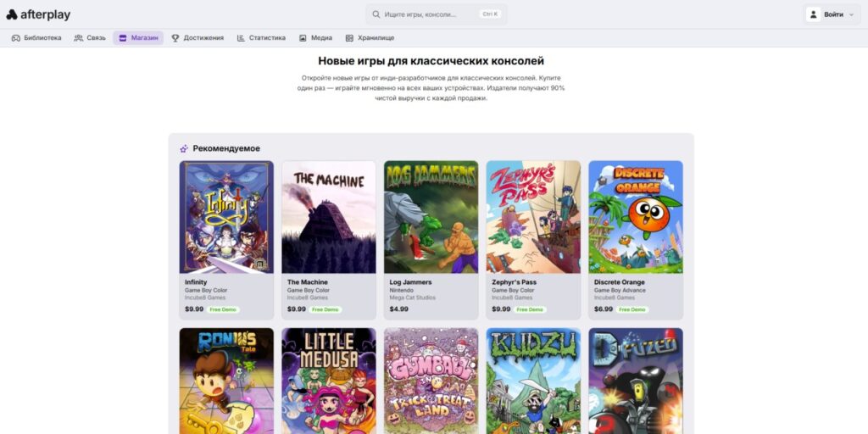Click the Достижения trophy icon

coord(175,38)
